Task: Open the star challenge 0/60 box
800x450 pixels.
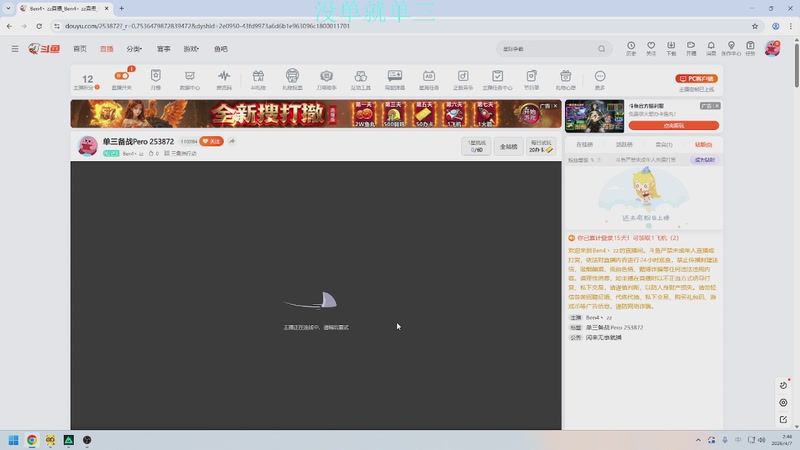Action: (477, 146)
